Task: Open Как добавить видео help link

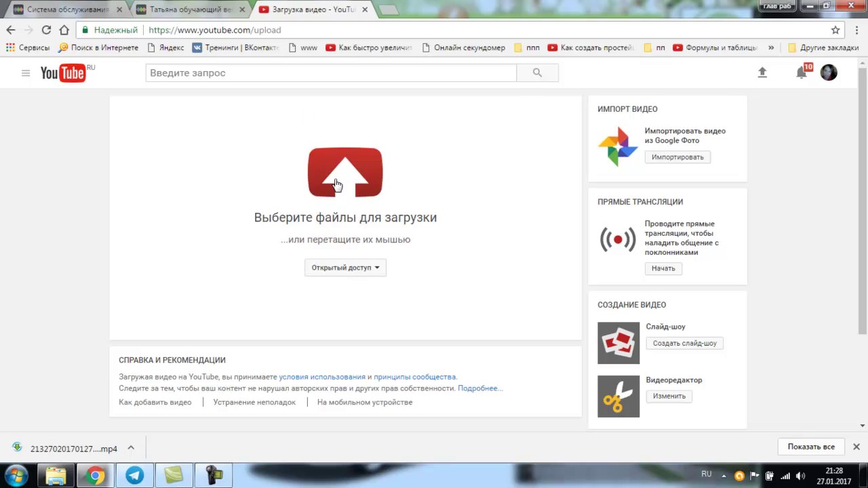Action: 155,402
